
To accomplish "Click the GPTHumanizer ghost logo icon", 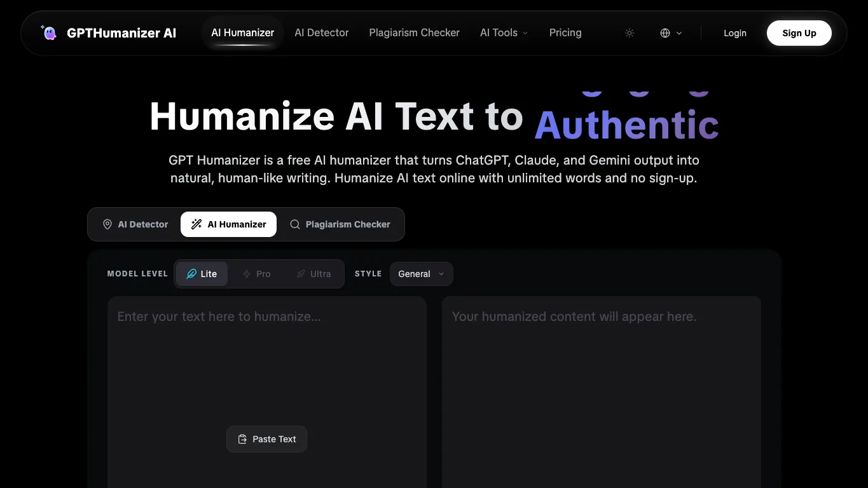I will (48, 32).
